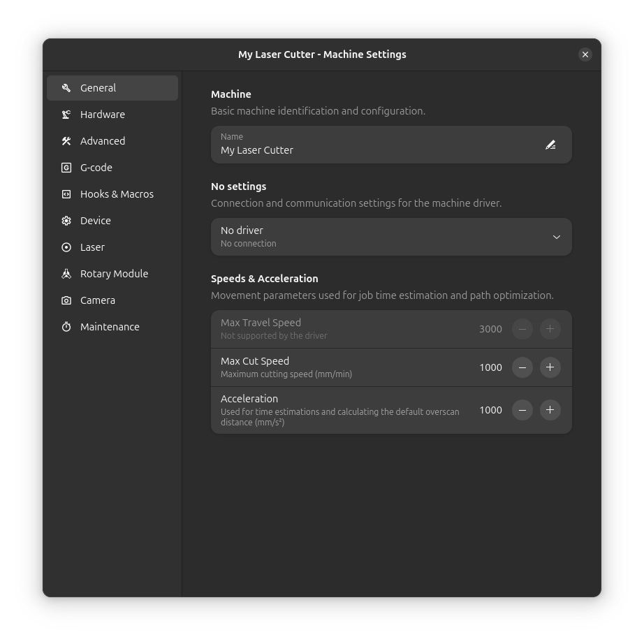Select the Hardware sidebar icon
The image size is (644, 644).
coord(66,114)
